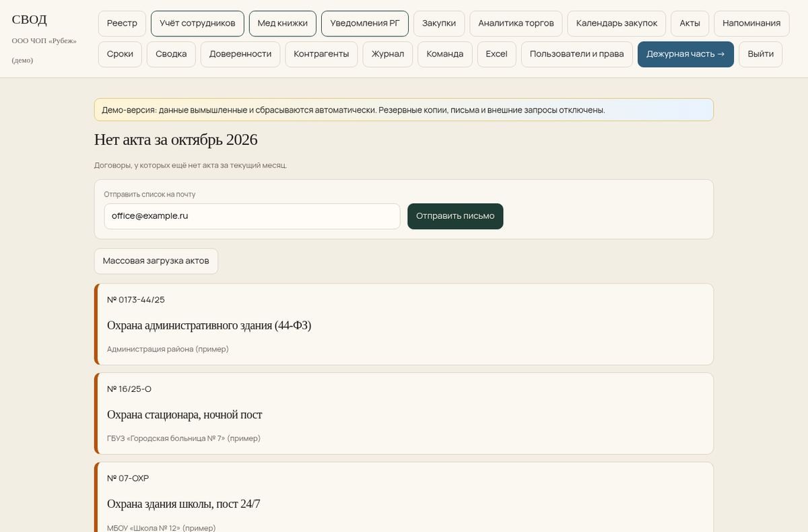Screen dimensions: 808x532
Task: Select Охрана стационара, ночной пост title
Action: click(184, 415)
